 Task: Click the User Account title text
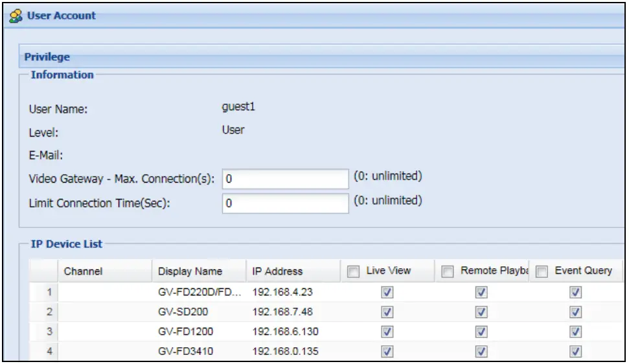62,16
